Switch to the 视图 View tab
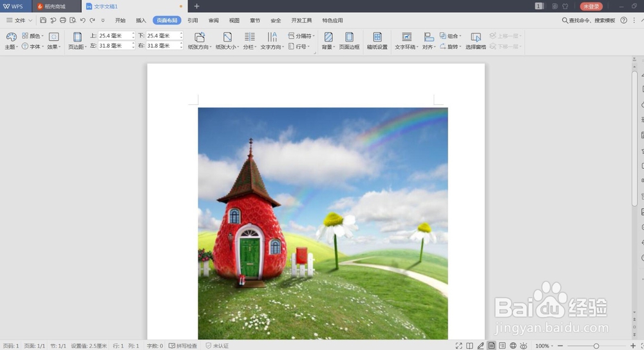 [234, 20]
